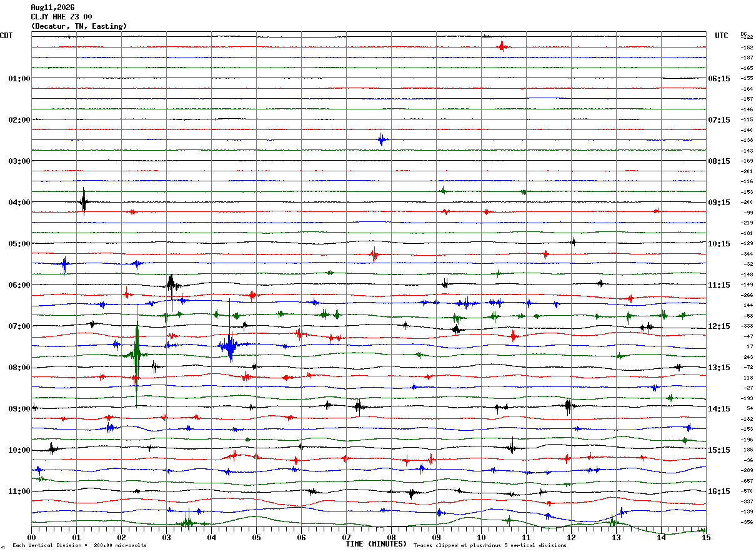Click DC offset value -657

click(747, 481)
